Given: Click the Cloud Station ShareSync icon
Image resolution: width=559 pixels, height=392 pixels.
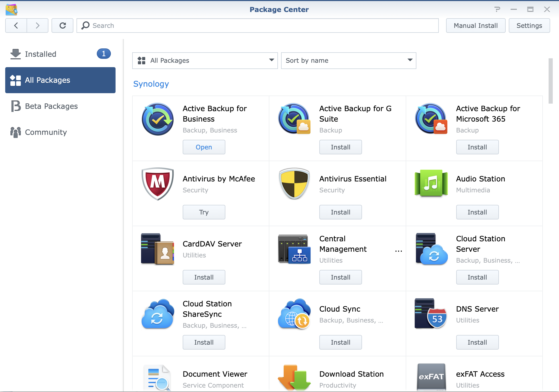Looking at the screenshot, I should click(x=158, y=314).
